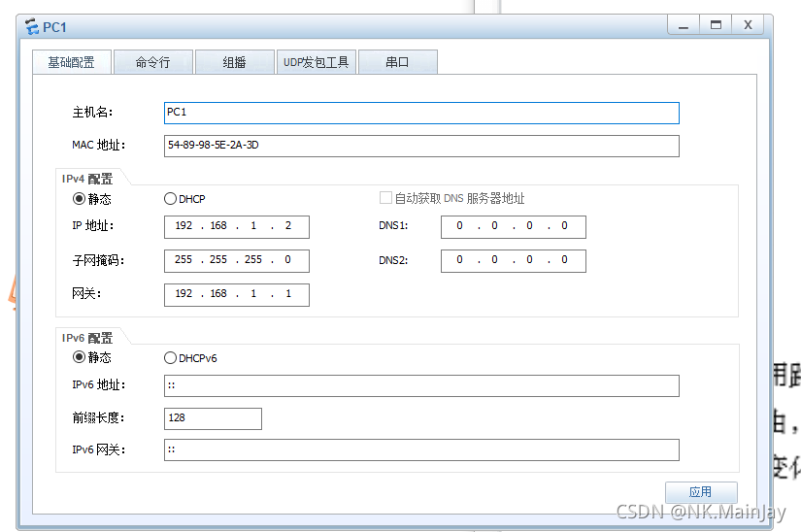Open the 命令行 tab
This screenshot has height=532, width=801.
[x=152, y=62]
